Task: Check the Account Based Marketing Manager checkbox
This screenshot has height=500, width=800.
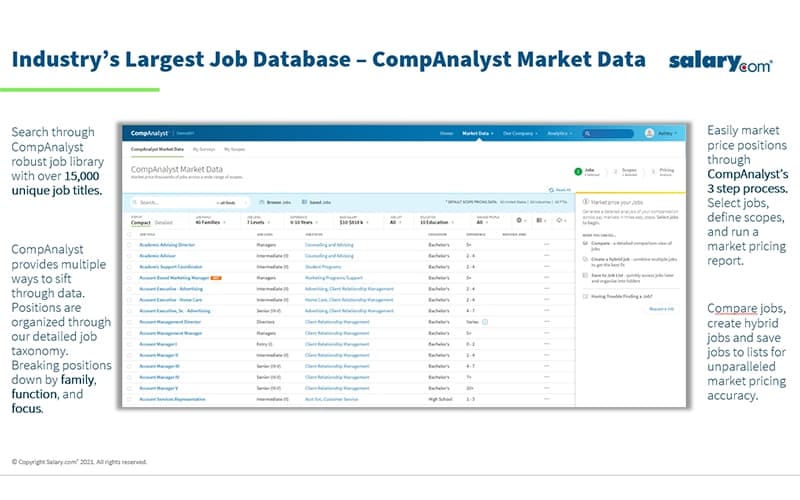Action: pos(129,278)
